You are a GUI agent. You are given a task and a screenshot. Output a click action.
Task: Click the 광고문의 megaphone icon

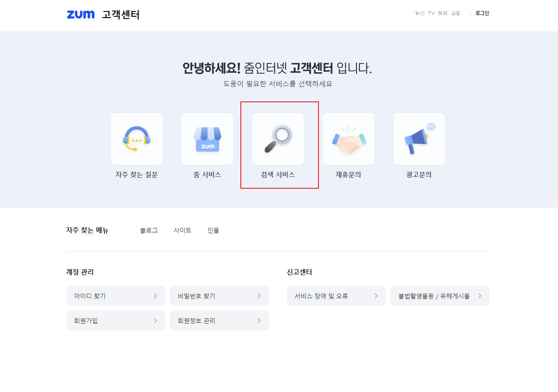[419, 138]
